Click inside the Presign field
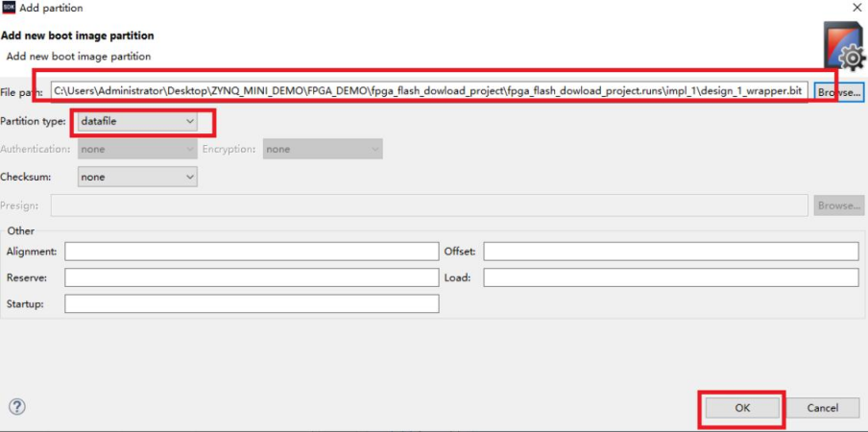Screen dimensions: 868x432 coord(428,204)
